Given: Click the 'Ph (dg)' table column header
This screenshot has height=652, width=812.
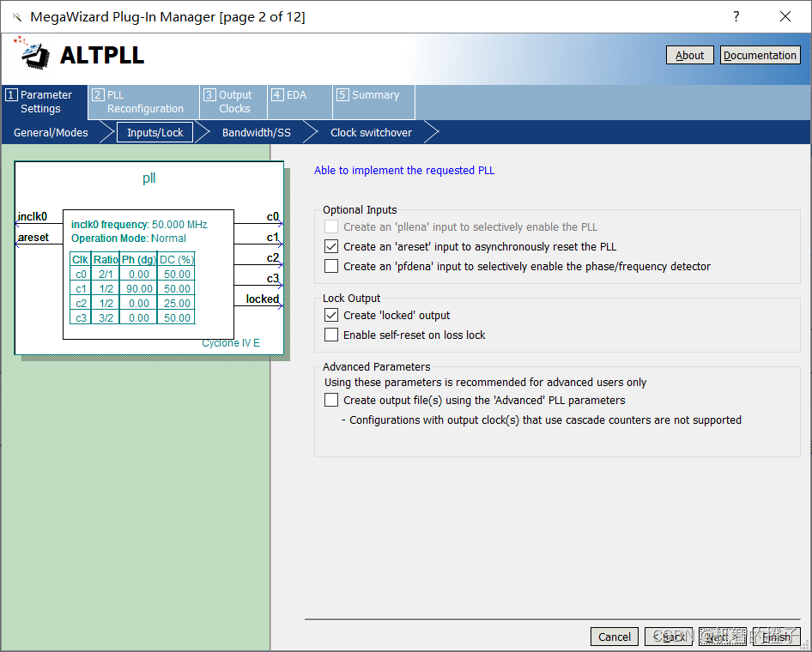Looking at the screenshot, I should coord(139,259).
